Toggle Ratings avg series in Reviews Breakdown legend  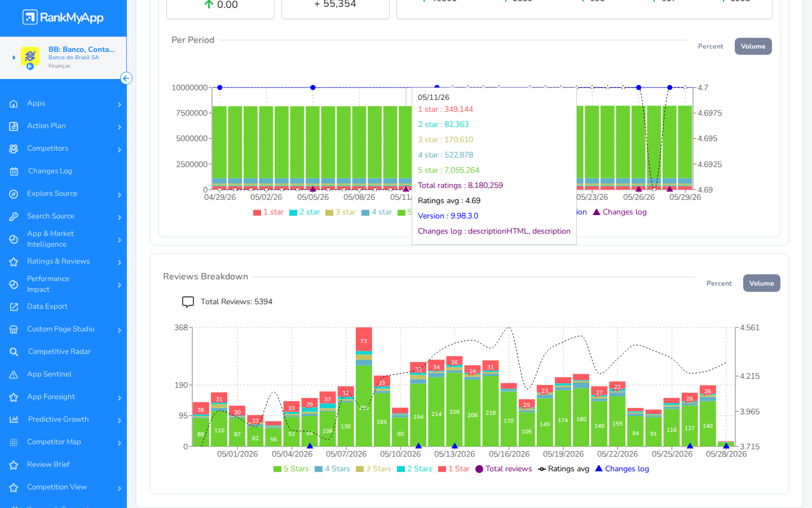click(x=563, y=469)
